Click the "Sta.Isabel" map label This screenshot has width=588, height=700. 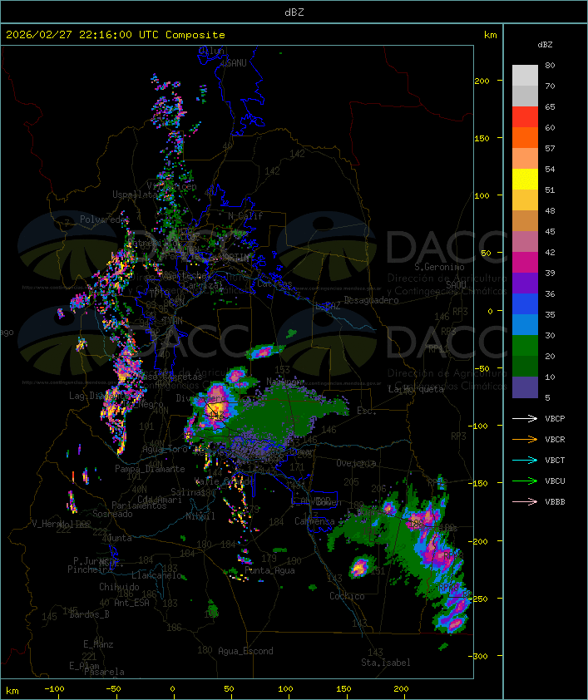pyautogui.click(x=386, y=663)
